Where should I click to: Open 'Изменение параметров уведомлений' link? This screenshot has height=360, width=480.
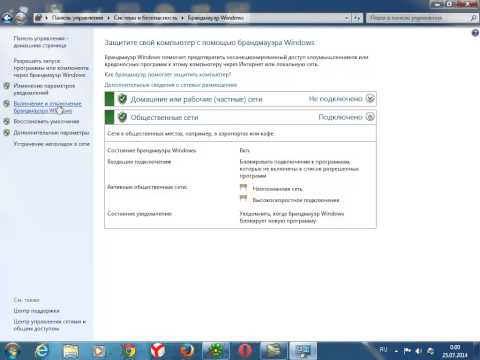point(44,89)
